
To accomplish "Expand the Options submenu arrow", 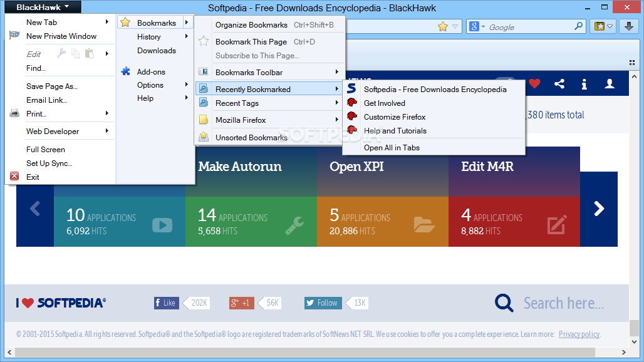I will pyautogui.click(x=187, y=85).
